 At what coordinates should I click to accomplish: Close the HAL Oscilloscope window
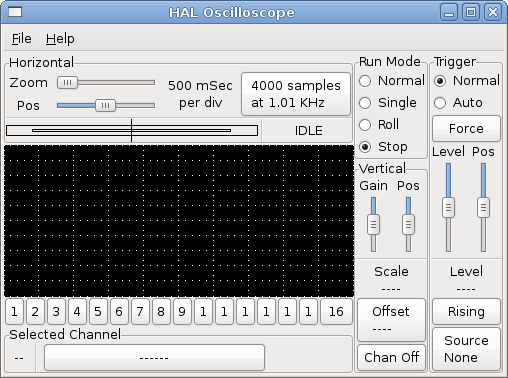(493, 12)
